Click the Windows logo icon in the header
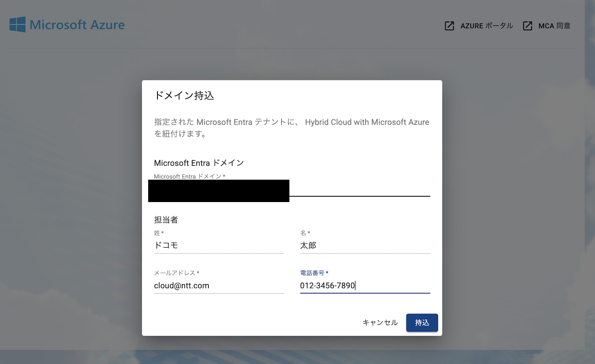 tap(17, 24)
